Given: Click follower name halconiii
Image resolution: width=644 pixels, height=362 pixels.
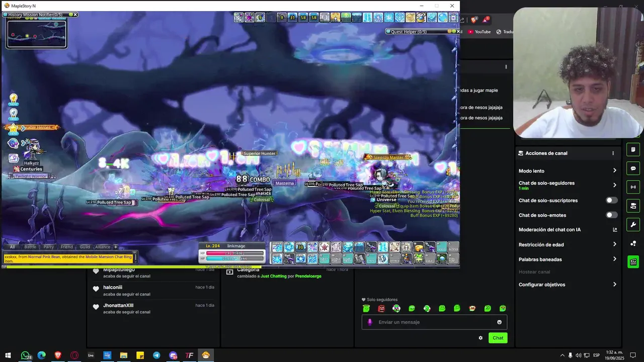Looking at the screenshot, I should pos(113,288).
